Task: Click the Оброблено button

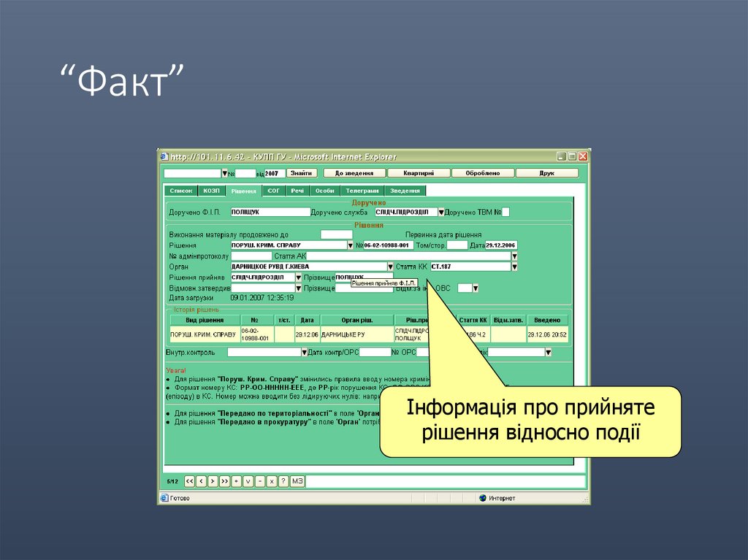Action: pos(483,173)
